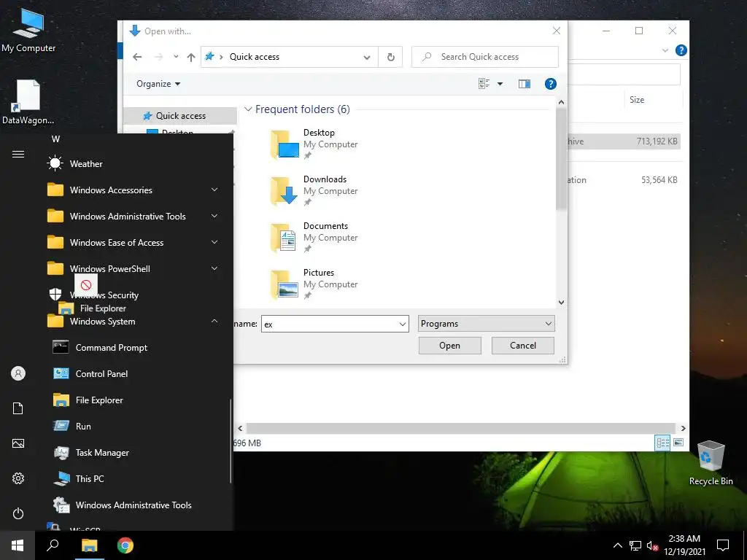Open the Recent locations dropdown arrow
This screenshot has height=560, width=747.
176,57
